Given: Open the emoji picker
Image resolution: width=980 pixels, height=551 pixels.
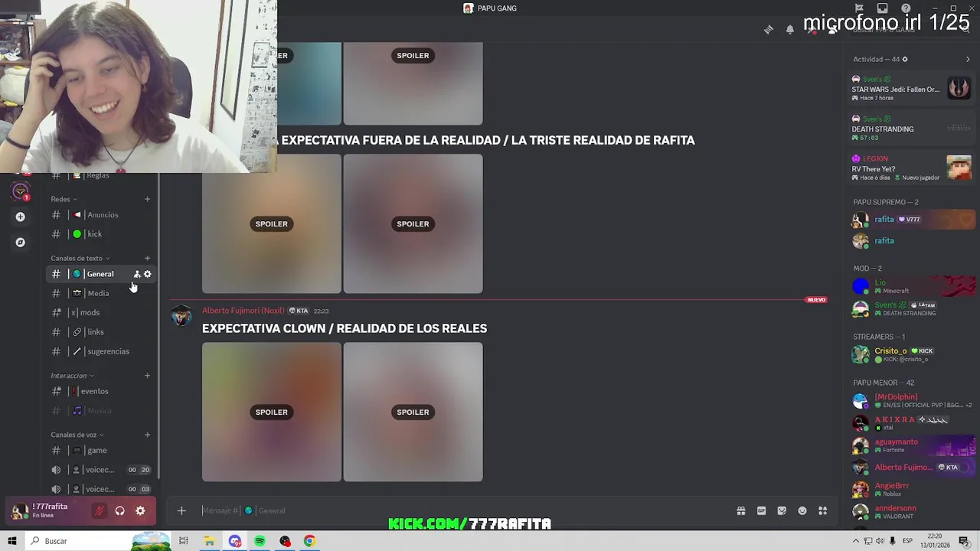Looking at the screenshot, I should (802, 510).
